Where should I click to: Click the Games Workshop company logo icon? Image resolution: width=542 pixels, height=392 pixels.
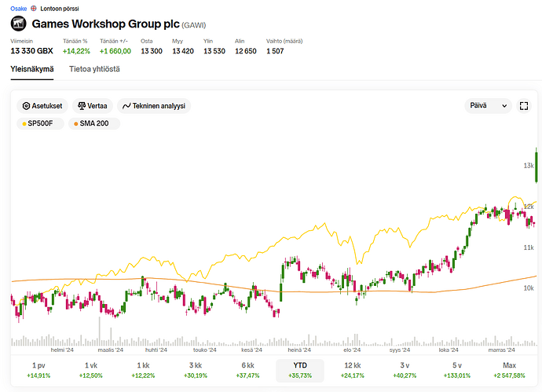point(18,24)
